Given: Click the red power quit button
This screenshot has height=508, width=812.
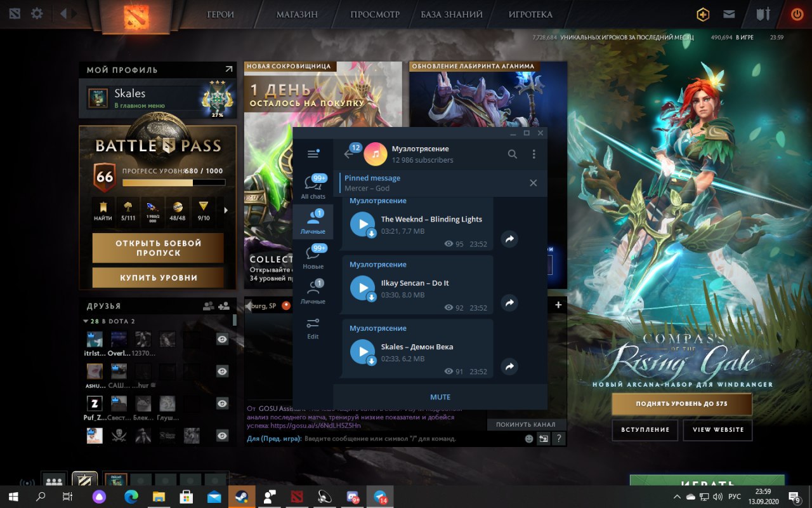Looking at the screenshot, I should point(797,14).
